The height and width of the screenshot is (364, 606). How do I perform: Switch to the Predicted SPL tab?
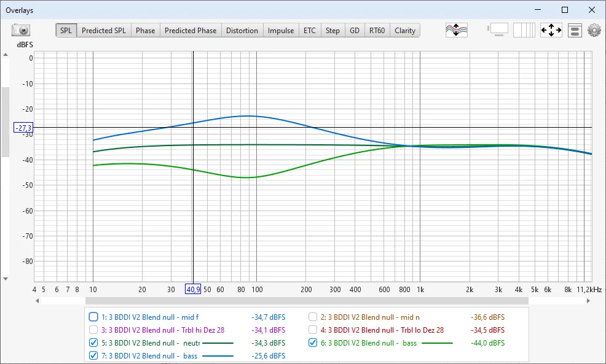103,31
